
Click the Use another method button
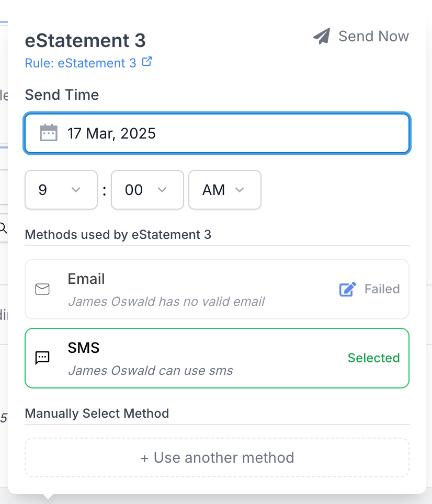pos(217,457)
